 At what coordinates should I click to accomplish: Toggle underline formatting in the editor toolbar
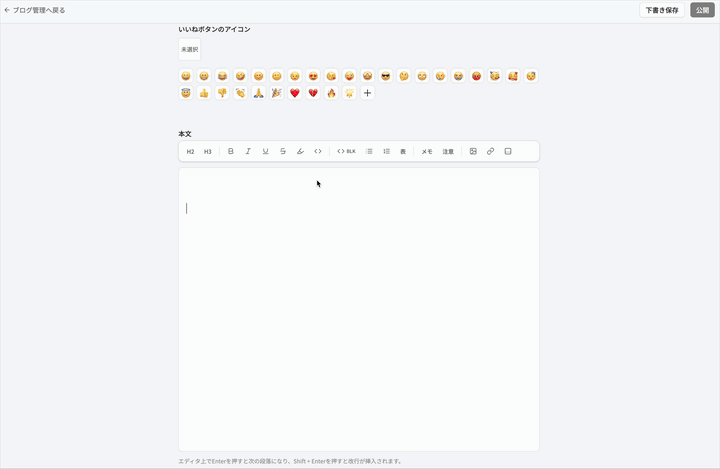(265, 152)
